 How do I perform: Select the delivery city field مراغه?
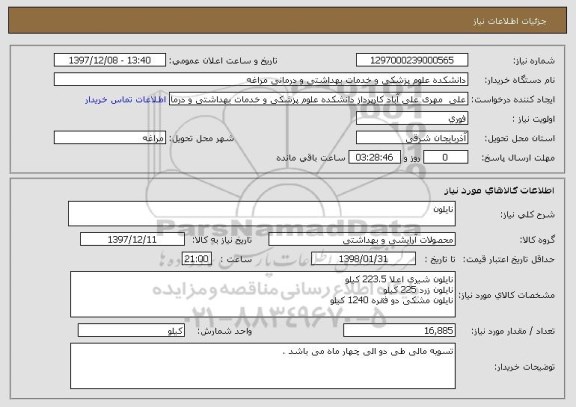pyautogui.click(x=110, y=138)
